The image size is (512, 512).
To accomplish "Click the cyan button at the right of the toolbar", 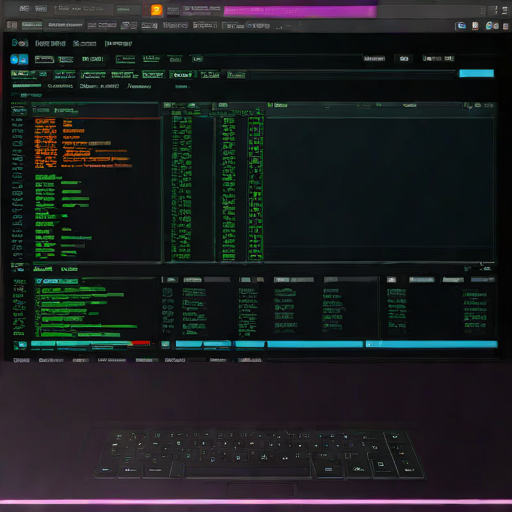I will pos(476,73).
